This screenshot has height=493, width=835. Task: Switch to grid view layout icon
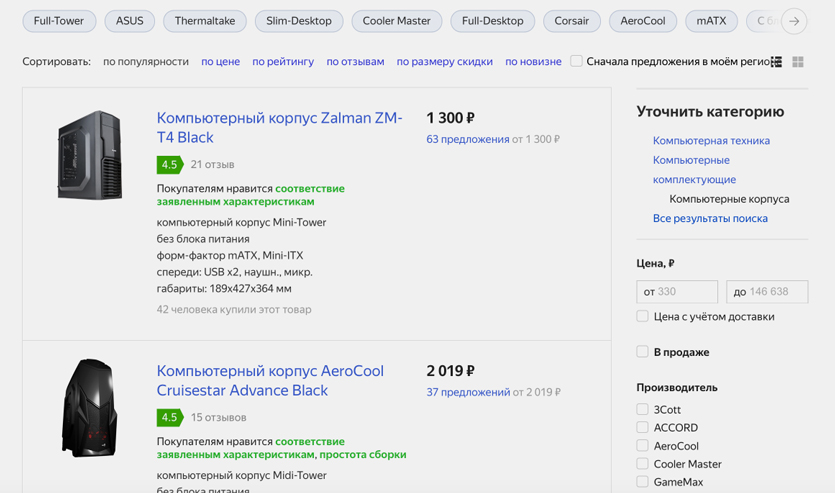(798, 62)
